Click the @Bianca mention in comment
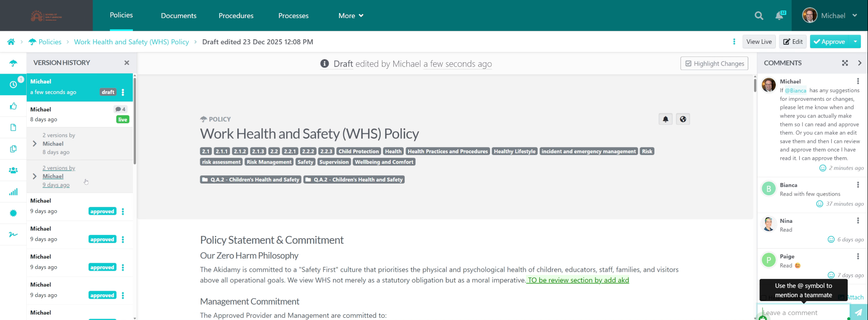Image resolution: width=868 pixels, height=320 pixels. point(796,90)
